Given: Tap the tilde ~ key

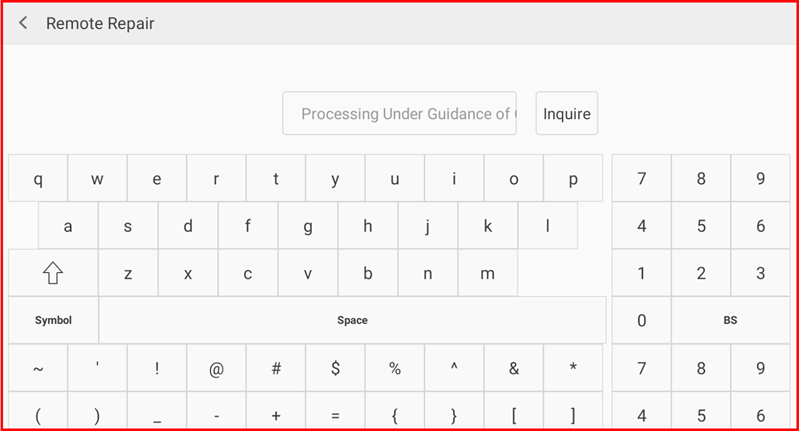Looking at the screenshot, I should 38,368.
